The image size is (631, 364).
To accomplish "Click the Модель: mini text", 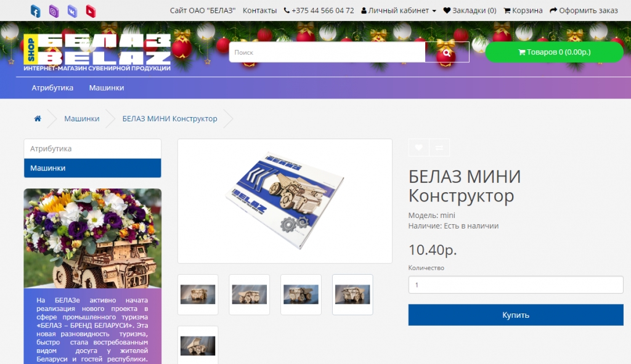I will coord(431,215).
